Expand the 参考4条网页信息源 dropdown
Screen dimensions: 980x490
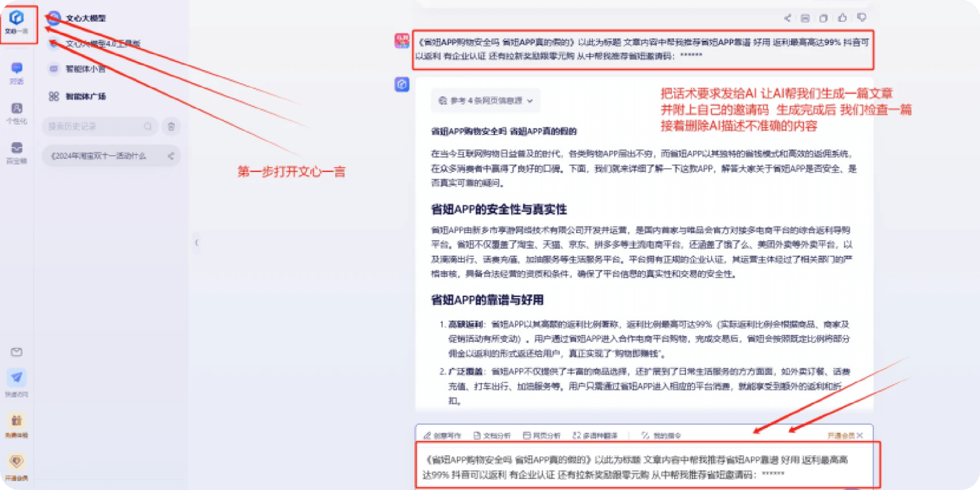[486, 101]
